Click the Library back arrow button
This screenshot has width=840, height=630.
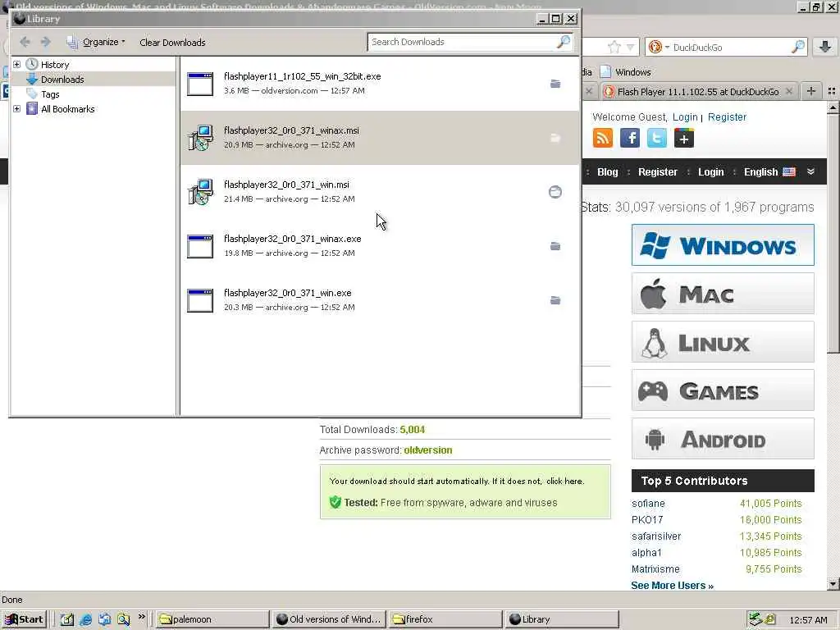(x=25, y=42)
